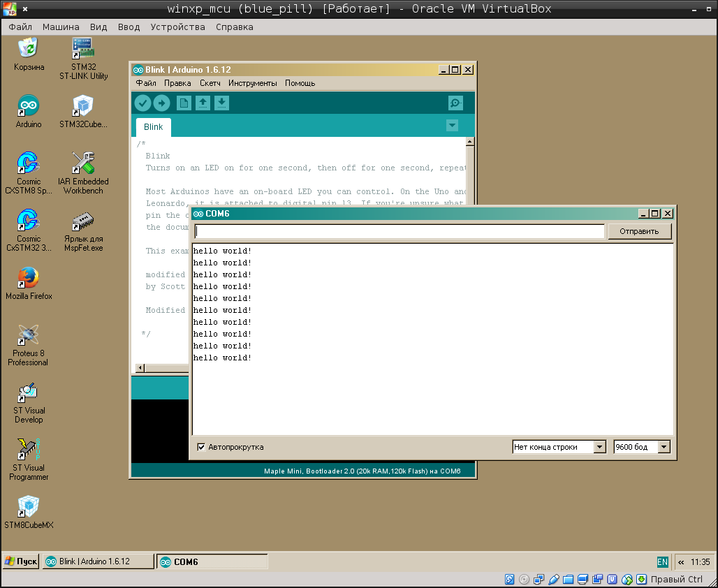Click the Отправить send button

pyautogui.click(x=640, y=231)
